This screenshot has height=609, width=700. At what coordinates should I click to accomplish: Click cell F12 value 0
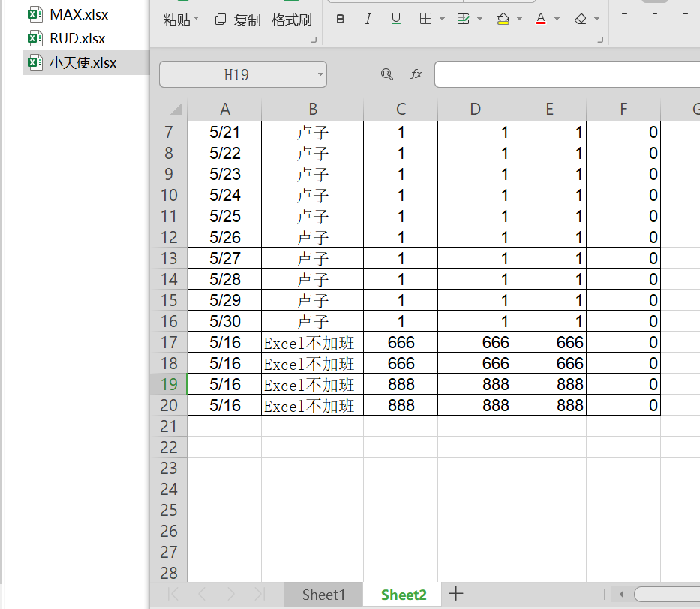point(623,237)
